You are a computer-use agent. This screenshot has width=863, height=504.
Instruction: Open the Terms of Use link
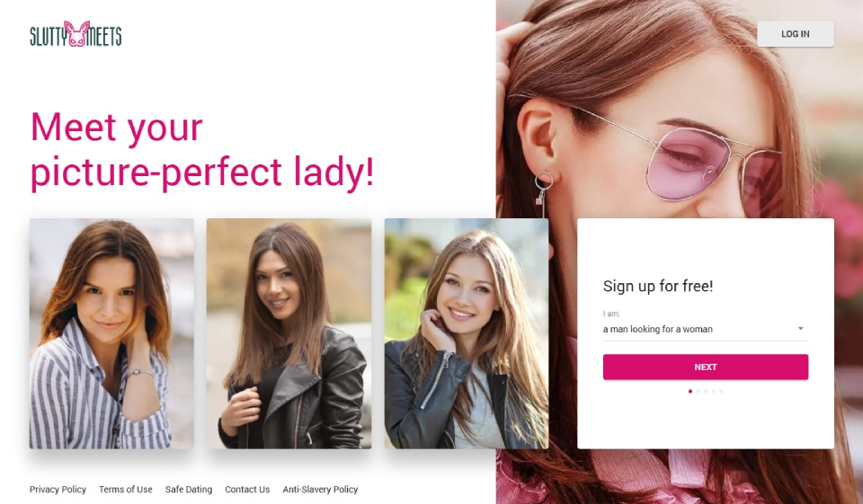(x=126, y=489)
